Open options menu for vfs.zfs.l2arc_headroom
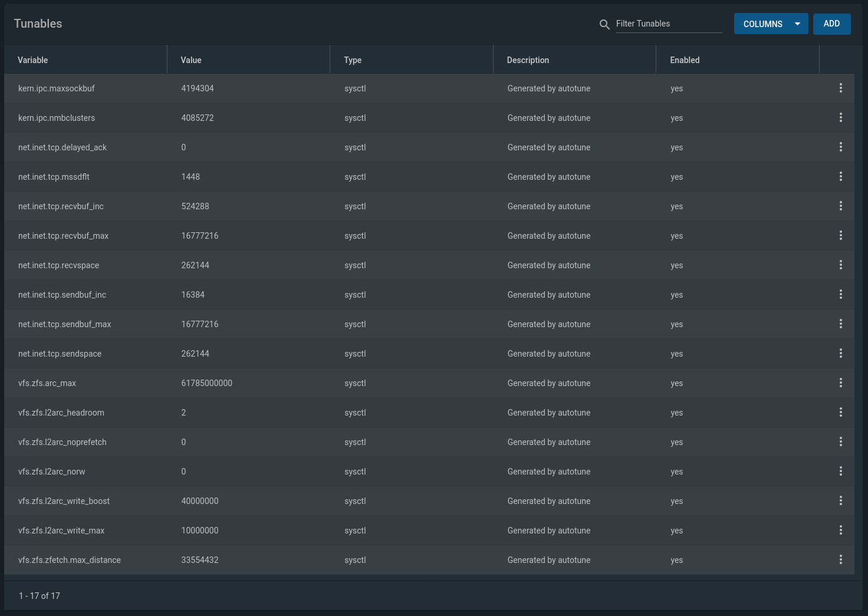The width and height of the screenshot is (868, 616). click(x=840, y=413)
